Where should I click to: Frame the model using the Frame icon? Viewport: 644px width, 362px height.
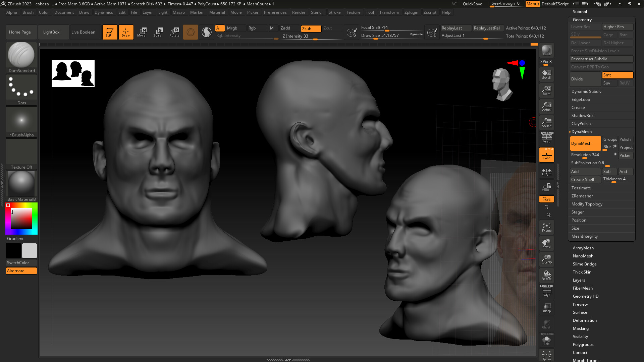[546, 227]
